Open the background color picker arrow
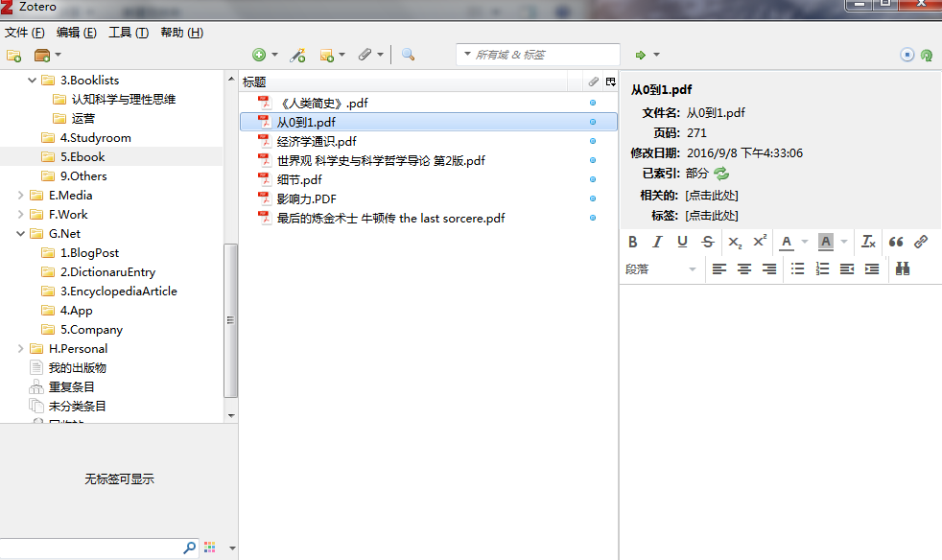The image size is (942, 560). (844, 242)
